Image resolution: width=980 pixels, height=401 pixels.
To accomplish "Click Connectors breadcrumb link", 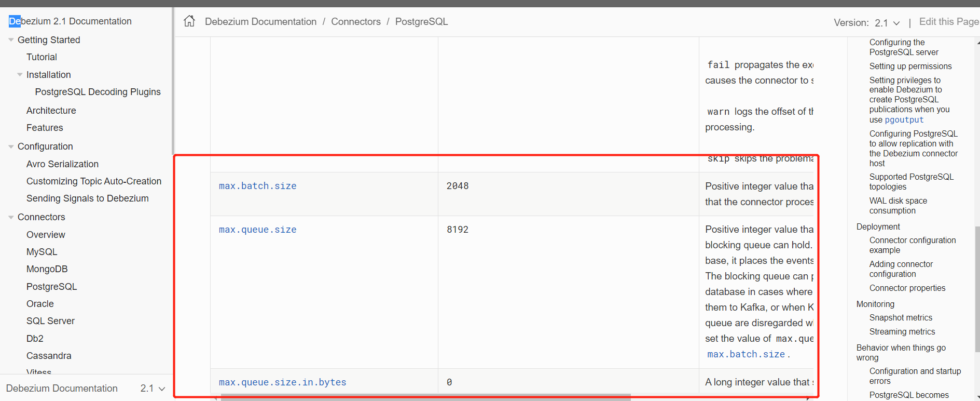I will point(356,22).
